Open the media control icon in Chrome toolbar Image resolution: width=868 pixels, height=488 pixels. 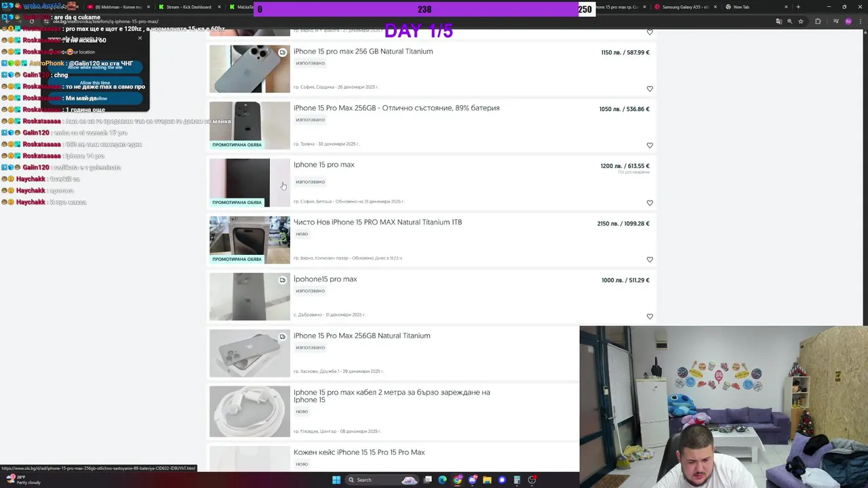[836, 21]
